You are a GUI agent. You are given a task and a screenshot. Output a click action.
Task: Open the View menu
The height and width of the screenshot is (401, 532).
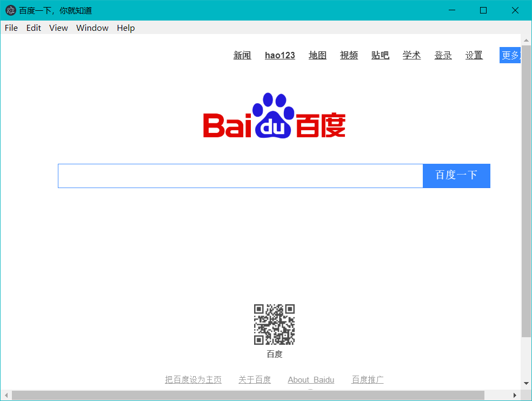click(58, 28)
